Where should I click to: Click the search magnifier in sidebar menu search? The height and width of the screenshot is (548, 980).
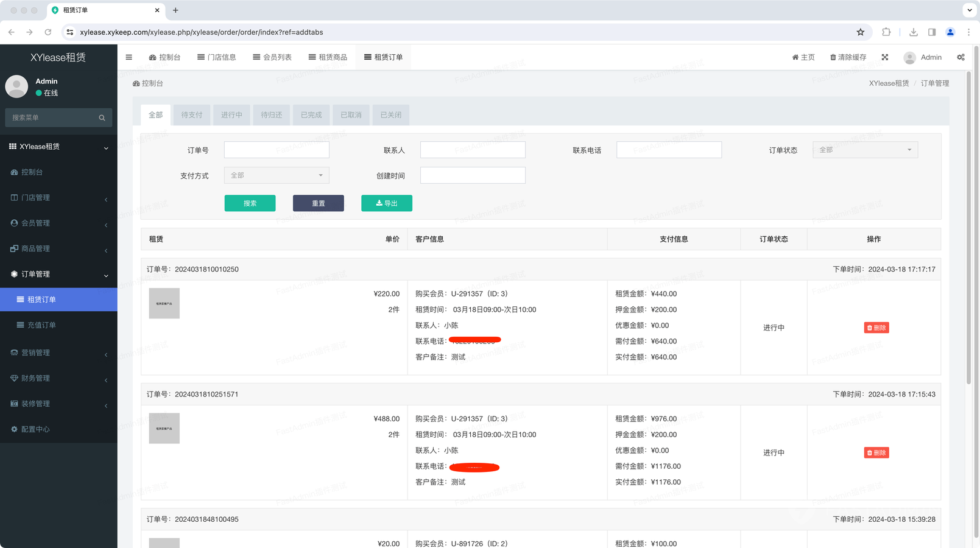click(102, 118)
